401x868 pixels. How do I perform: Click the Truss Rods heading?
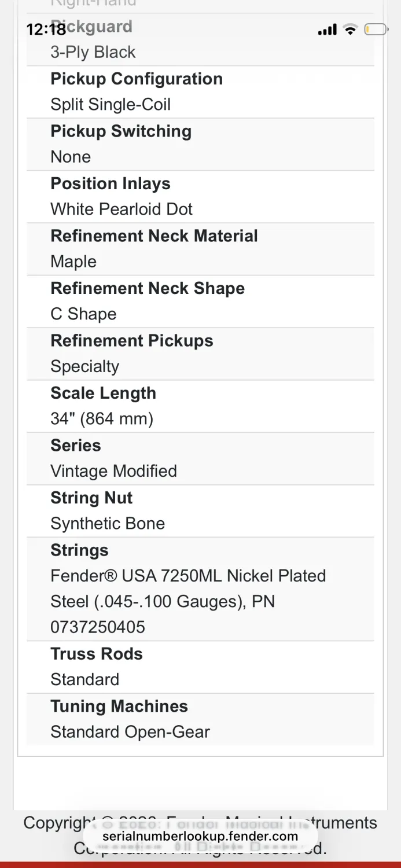[97, 654]
